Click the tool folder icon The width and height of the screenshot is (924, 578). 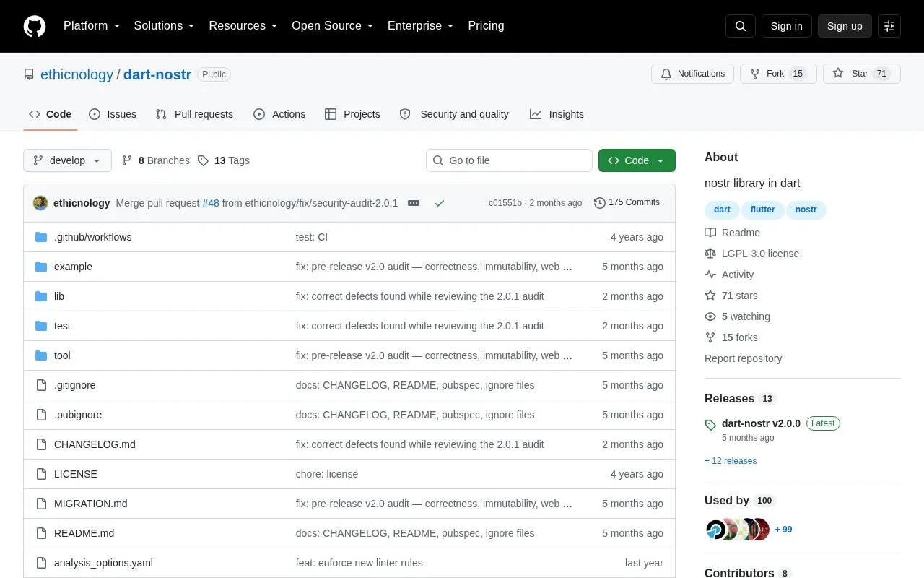tap(41, 355)
